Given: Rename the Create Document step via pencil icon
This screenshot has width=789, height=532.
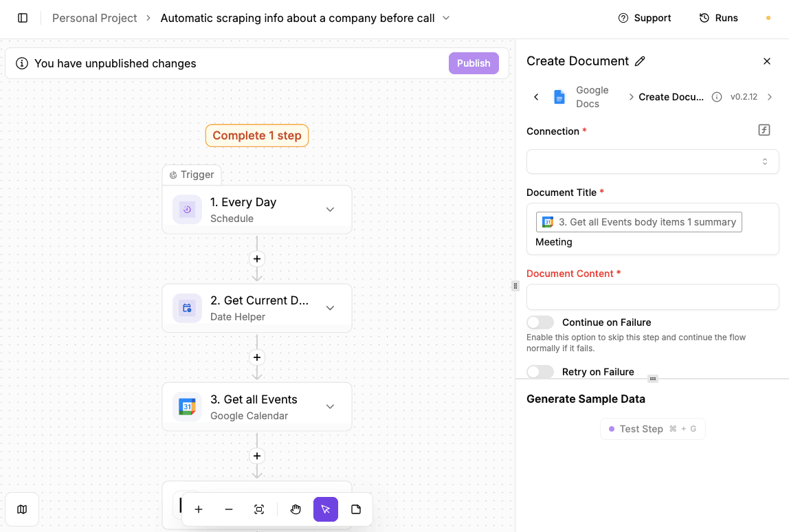Looking at the screenshot, I should (x=641, y=61).
